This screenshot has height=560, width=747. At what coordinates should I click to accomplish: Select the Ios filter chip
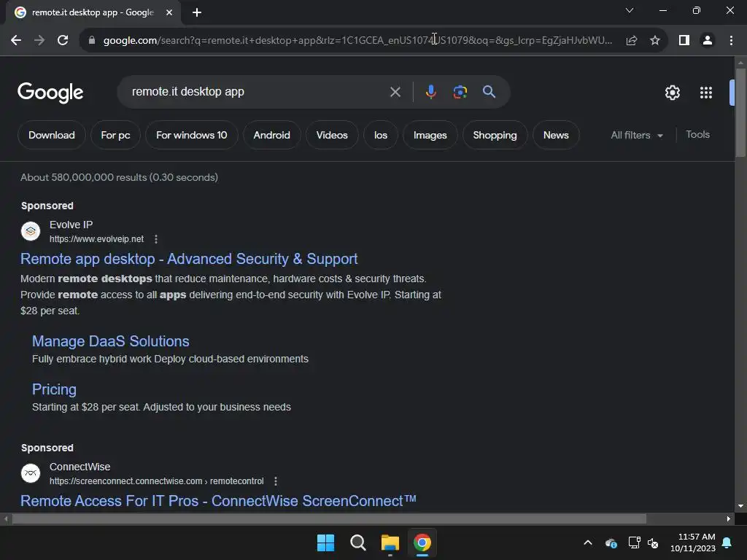(x=381, y=135)
